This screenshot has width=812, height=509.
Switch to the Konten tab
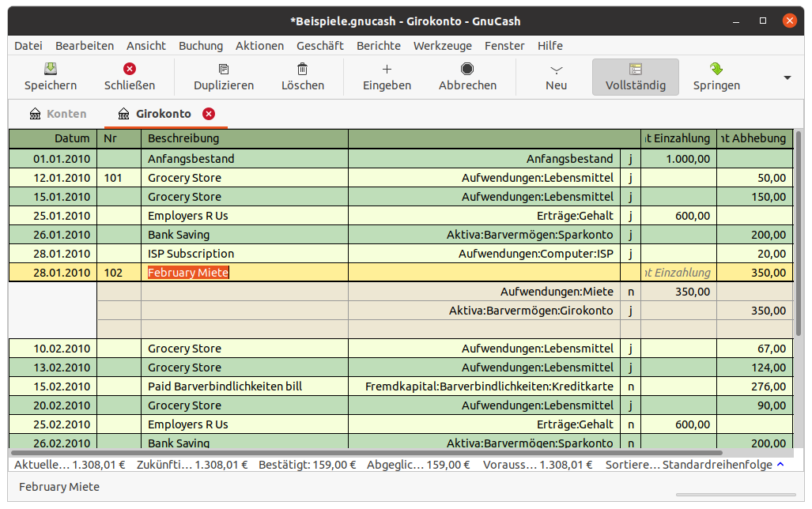[57, 114]
